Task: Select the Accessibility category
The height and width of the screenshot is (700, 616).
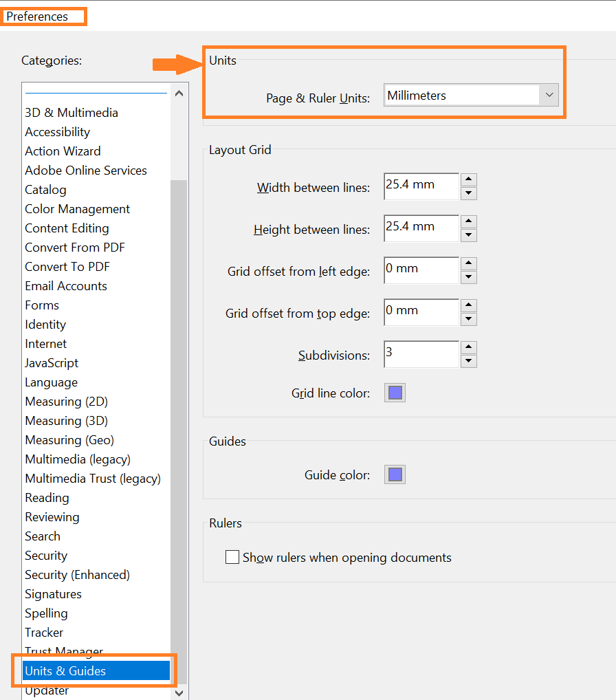Action: pos(57,131)
